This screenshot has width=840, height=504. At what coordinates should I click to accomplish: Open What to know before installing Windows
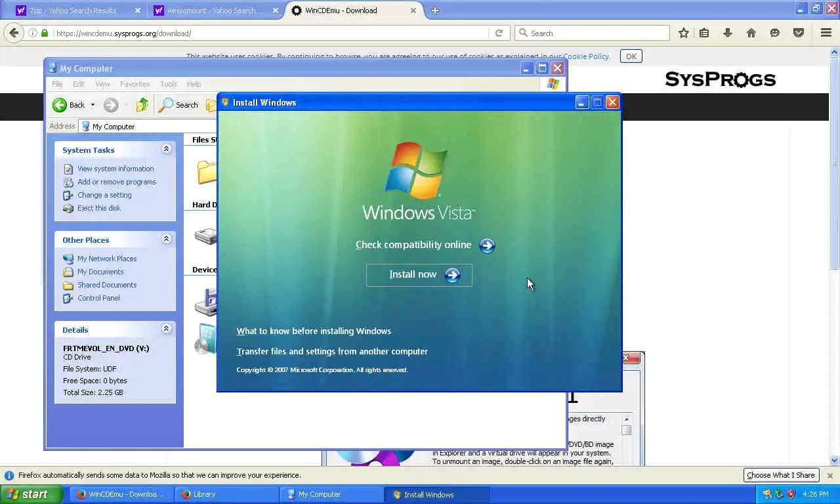314,331
